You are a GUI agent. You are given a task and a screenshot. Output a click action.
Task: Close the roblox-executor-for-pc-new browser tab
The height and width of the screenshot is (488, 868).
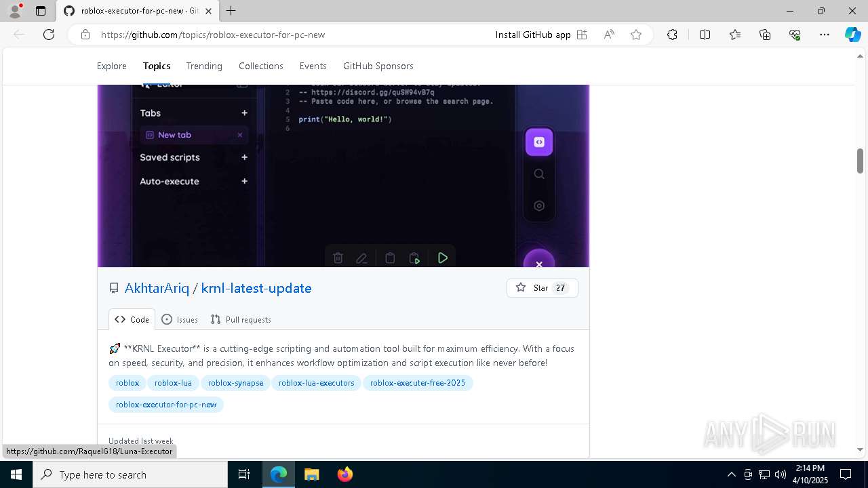[209, 11]
